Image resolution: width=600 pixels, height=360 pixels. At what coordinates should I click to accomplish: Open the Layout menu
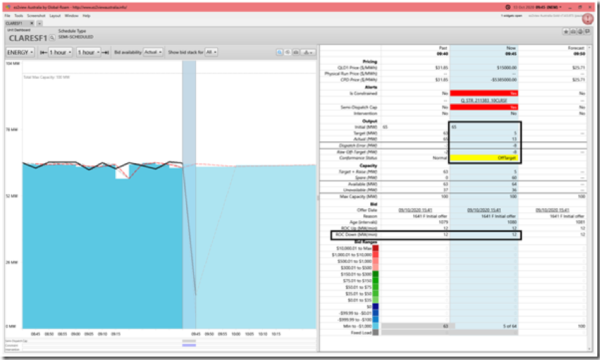55,16
